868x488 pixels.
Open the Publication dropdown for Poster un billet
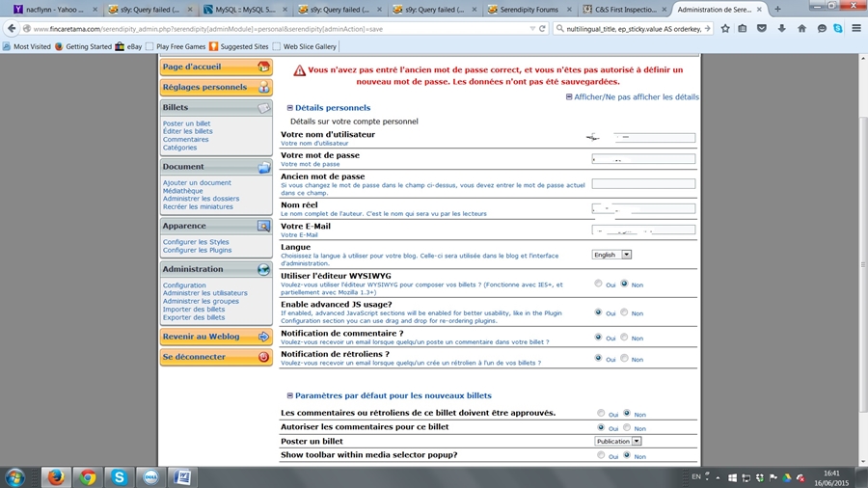(x=617, y=441)
